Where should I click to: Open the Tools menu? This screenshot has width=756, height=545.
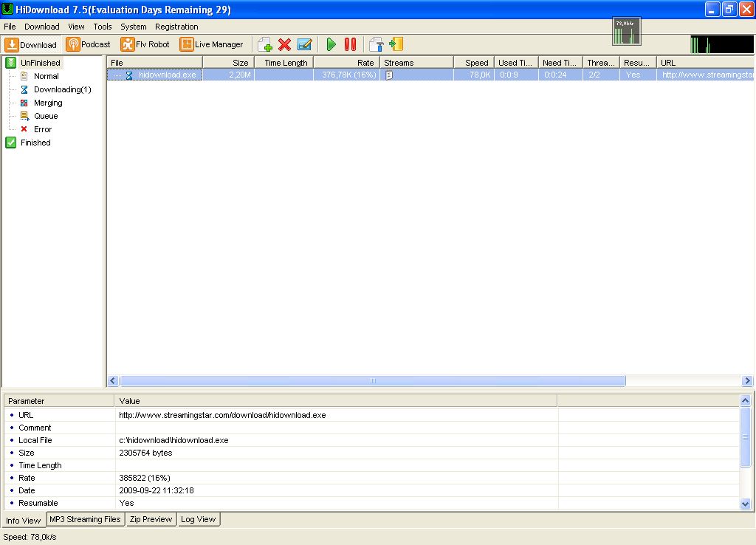tap(102, 27)
